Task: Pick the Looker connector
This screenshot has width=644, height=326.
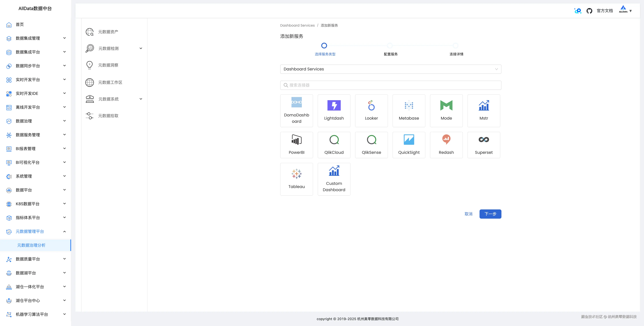Action: [371, 111]
